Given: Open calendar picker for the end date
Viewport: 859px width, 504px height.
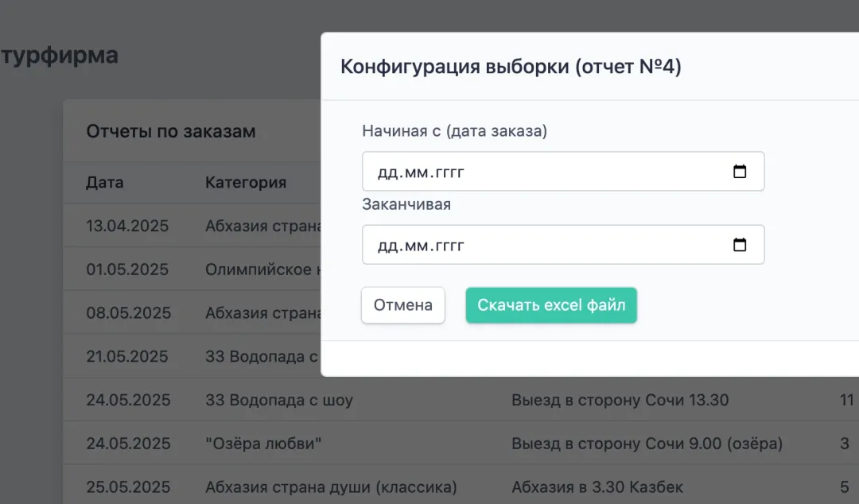Looking at the screenshot, I should click(740, 244).
